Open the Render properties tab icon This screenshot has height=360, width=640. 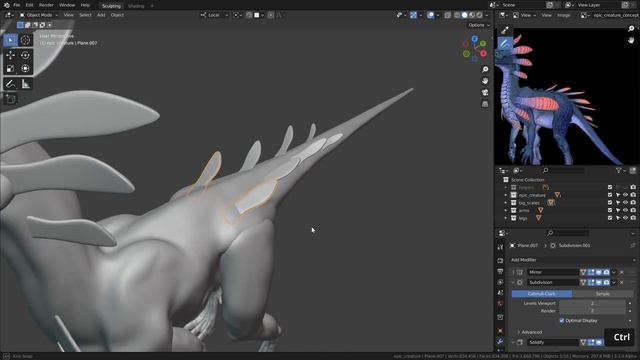pyautogui.click(x=500, y=260)
